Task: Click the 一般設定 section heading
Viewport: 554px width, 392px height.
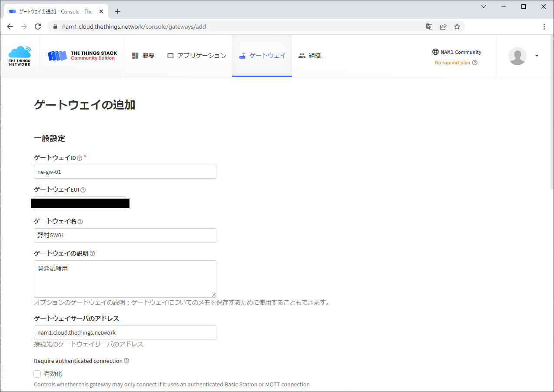Action: tap(50, 139)
